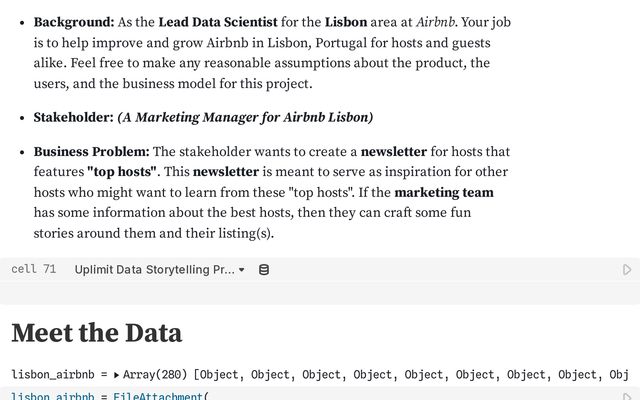The image size is (640, 400).
Task: Click the database icon in cell 71
Action: coord(264,270)
